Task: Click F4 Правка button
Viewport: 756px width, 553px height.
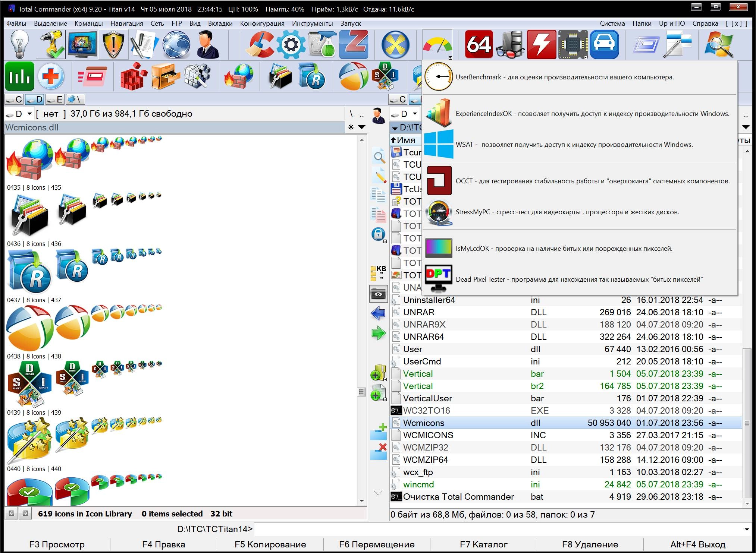Action: (163, 544)
